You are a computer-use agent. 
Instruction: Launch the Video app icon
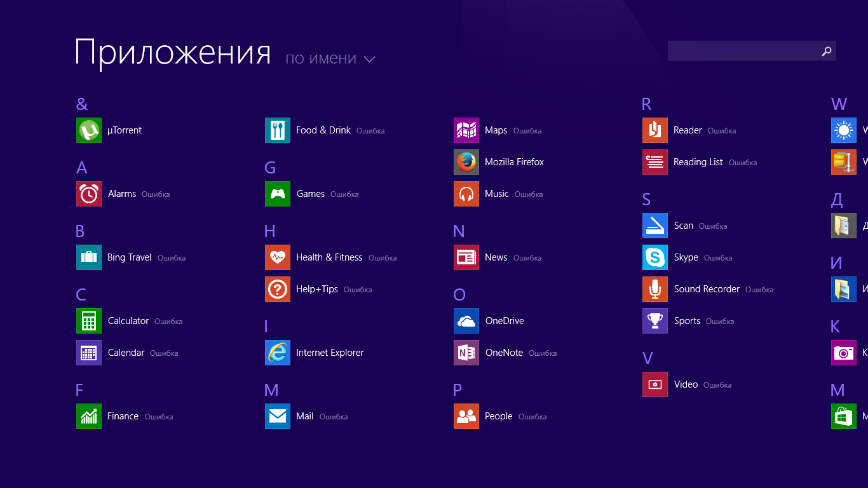[x=655, y=384]
